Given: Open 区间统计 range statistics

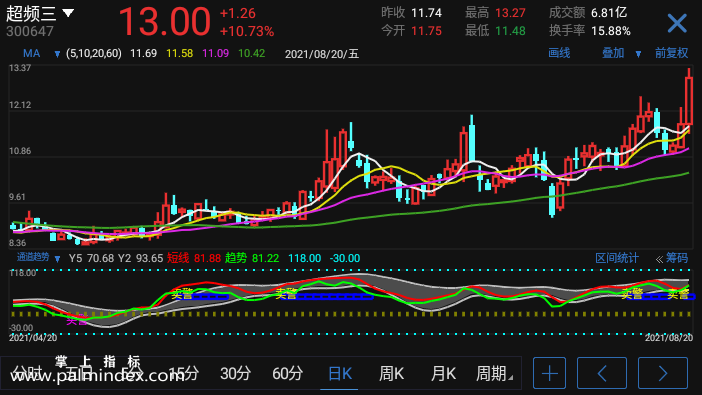Looking at the screenshot, I should 617,258.
